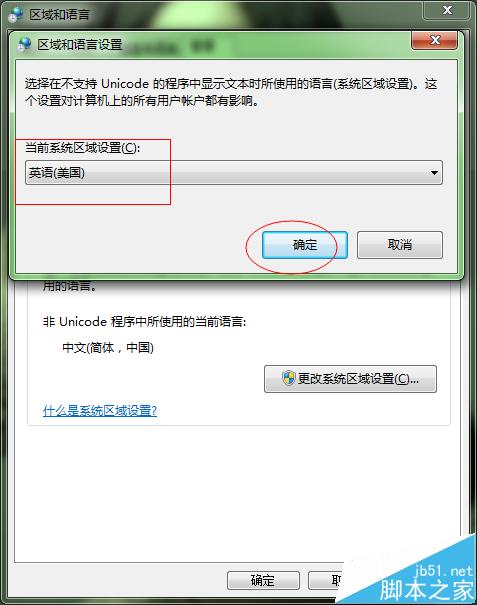Screen dimensions: 477x605
Task: Click the globe clock icon beside 区域和语言 title
Action: point(15,14)
